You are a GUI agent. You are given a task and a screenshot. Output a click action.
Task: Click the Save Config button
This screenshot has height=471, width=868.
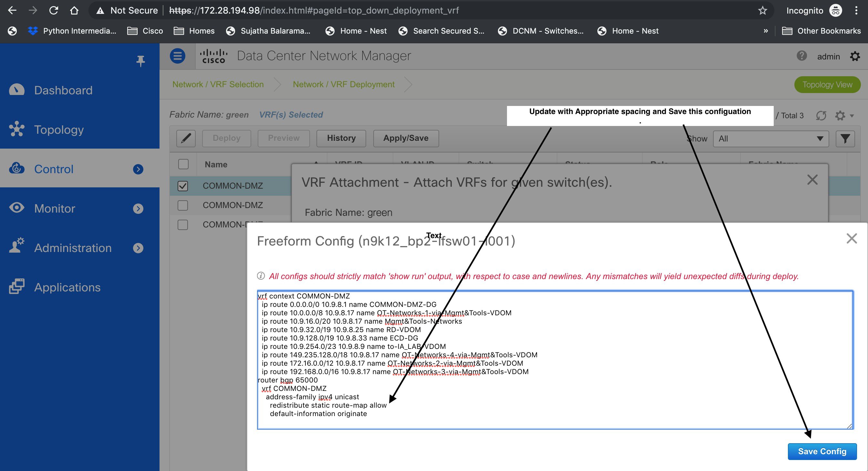point(822,451)
